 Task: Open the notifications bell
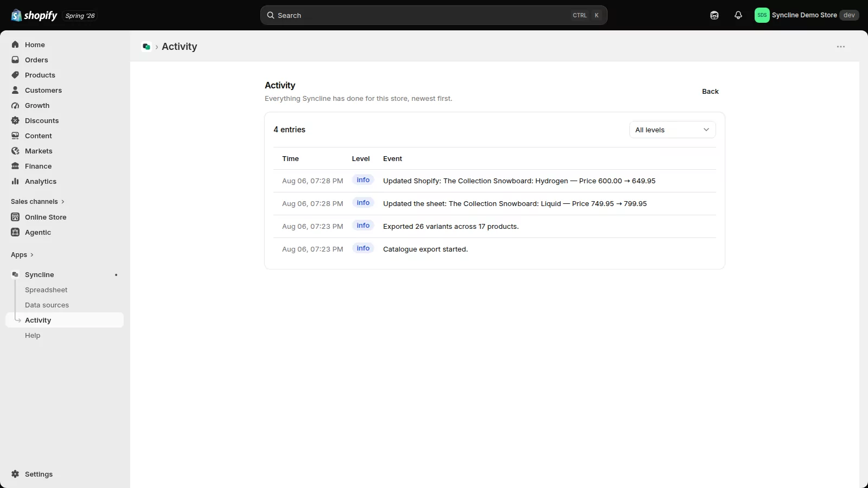(x=738, y=15)
